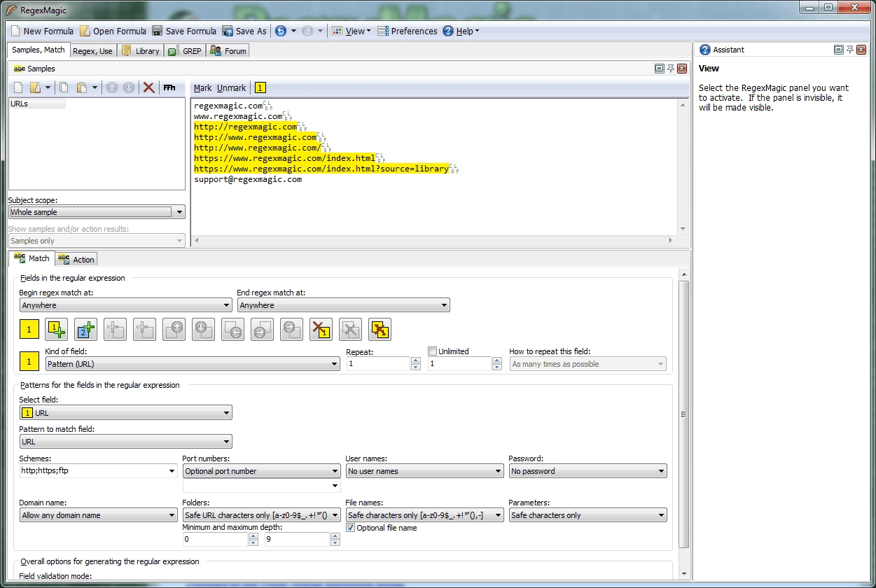Open the Action tab
Image resolution: width=876 pixels, height=588 pixels.
(x=76, y=260)
